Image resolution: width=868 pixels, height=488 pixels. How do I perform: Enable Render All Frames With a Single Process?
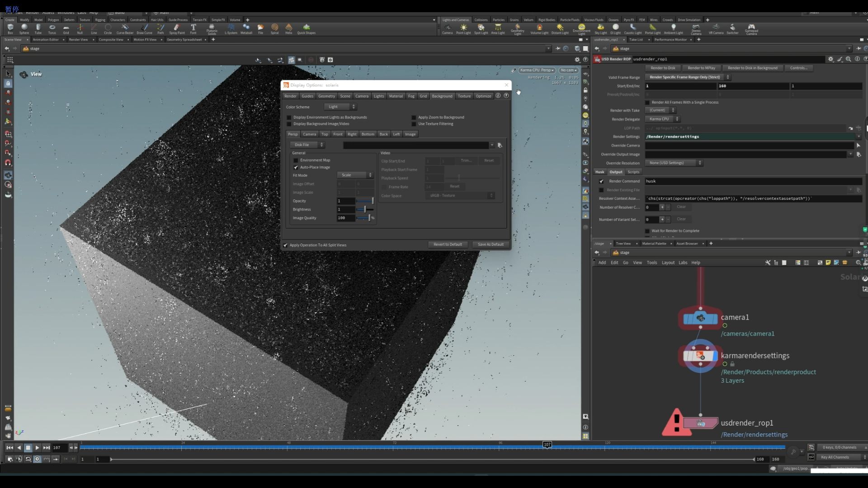647,102
